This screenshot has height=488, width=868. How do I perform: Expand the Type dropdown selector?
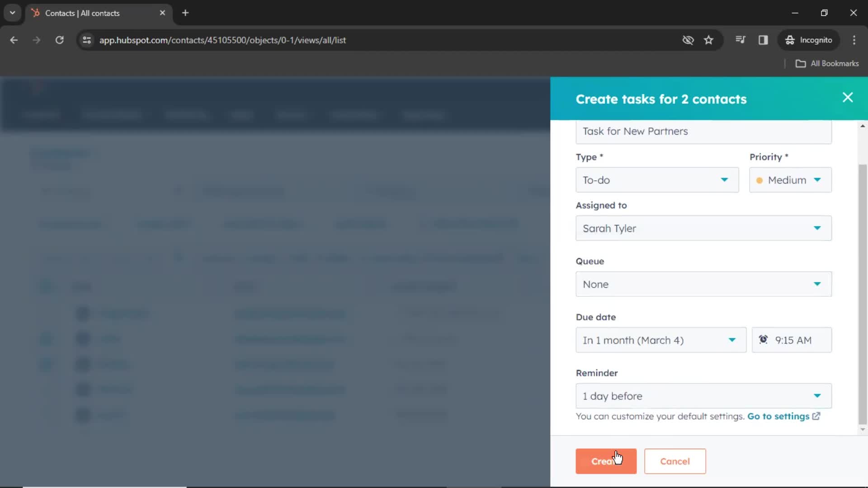point(656,180)
